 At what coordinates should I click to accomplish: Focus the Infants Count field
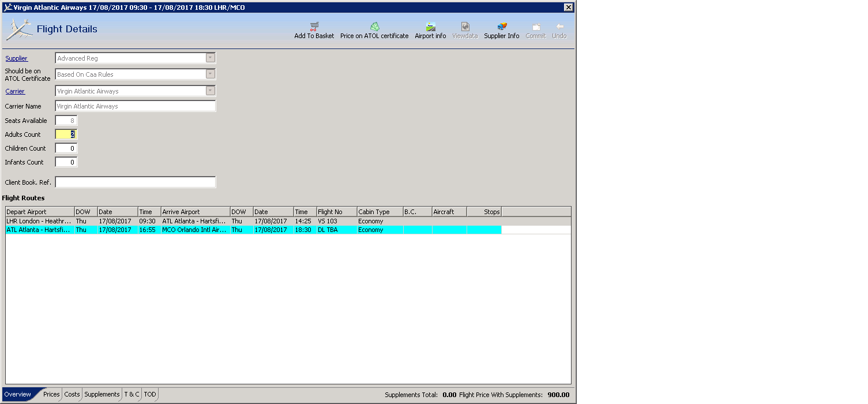click(x=66, y=162)
